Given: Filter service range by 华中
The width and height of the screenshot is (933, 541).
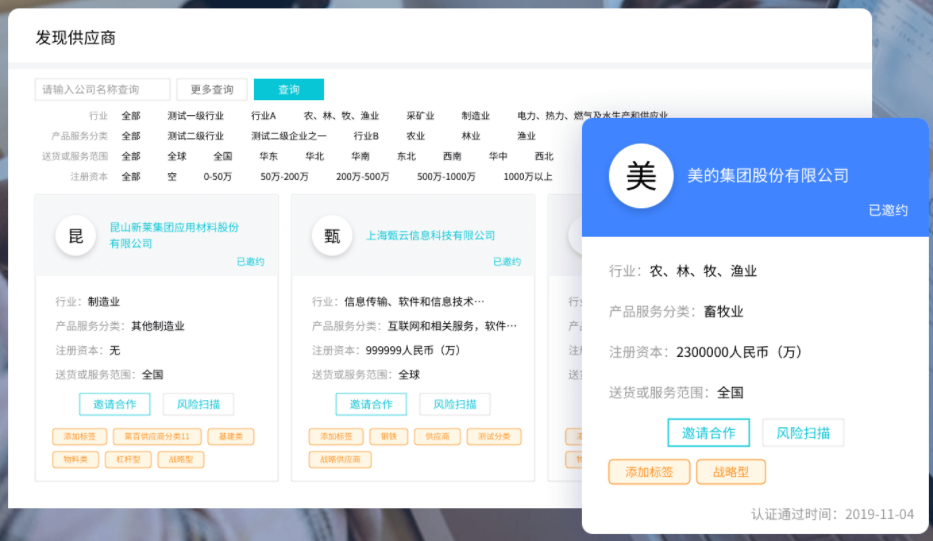Looking at the screenshot, I should tap(498, 156).
